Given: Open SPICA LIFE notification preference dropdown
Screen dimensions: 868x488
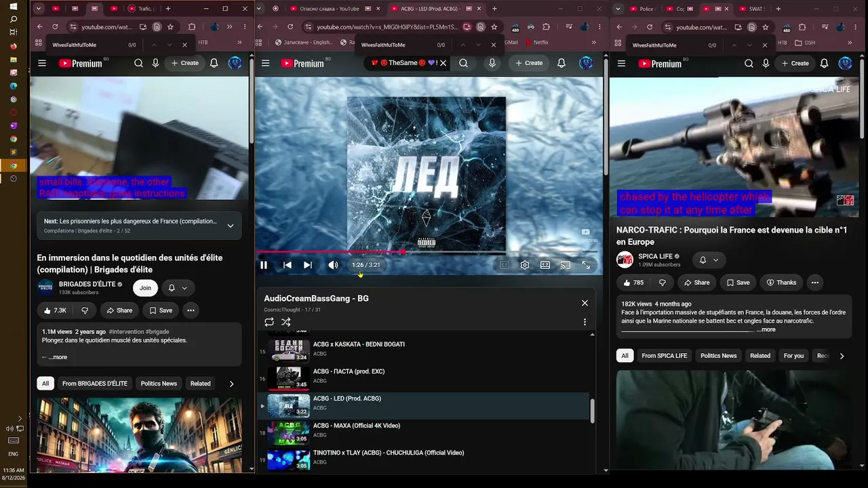Looking at the screenshot, I should point(709,260).
